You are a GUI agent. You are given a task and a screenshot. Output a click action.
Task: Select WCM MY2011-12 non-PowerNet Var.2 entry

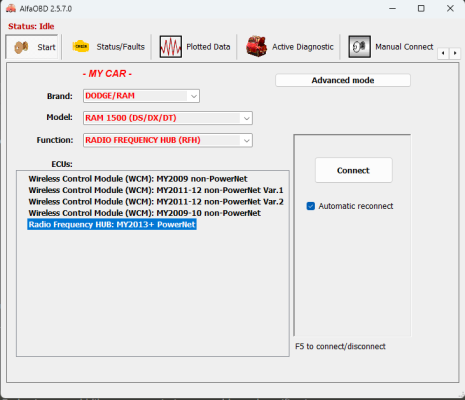click(x=156, y=202)
